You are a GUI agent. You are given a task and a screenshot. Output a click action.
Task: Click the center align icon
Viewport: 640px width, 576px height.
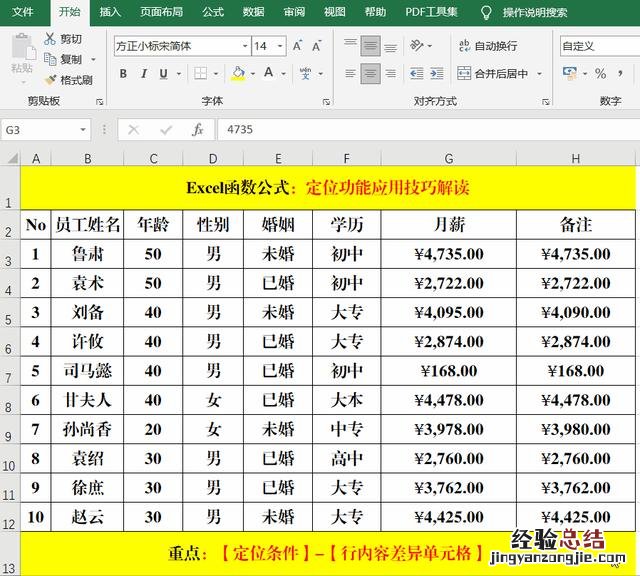370,73
